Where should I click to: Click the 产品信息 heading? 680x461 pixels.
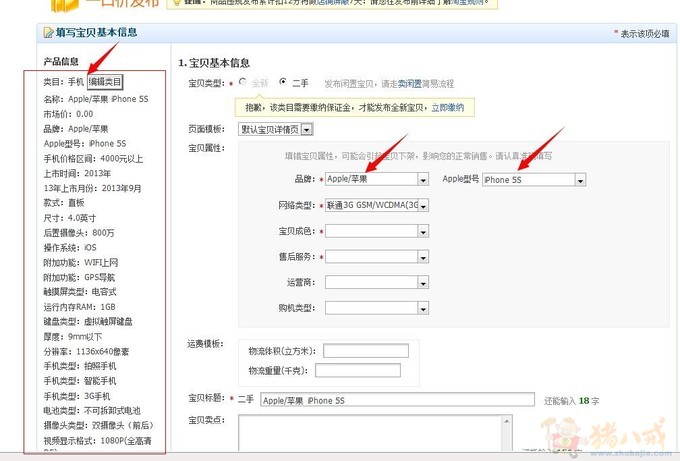[x=61, y=62]
